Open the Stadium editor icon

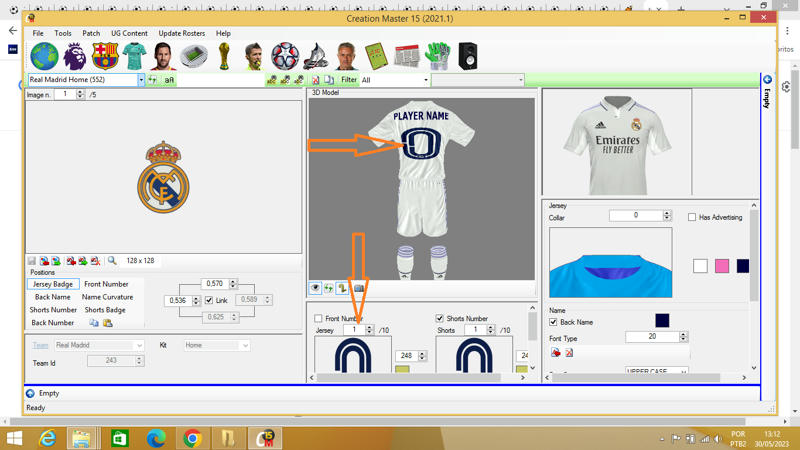(x=194, y=56)
